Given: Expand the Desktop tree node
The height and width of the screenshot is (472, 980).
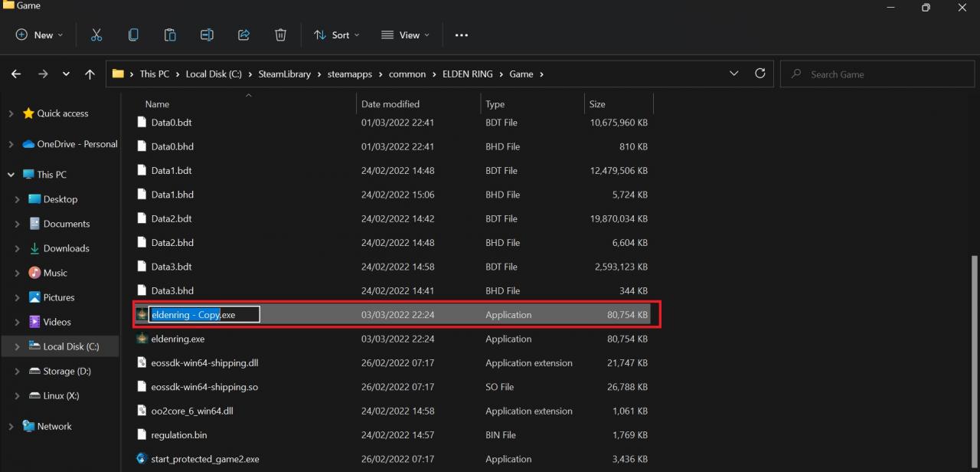Looking at the screenshot, I should pos(17,199).
